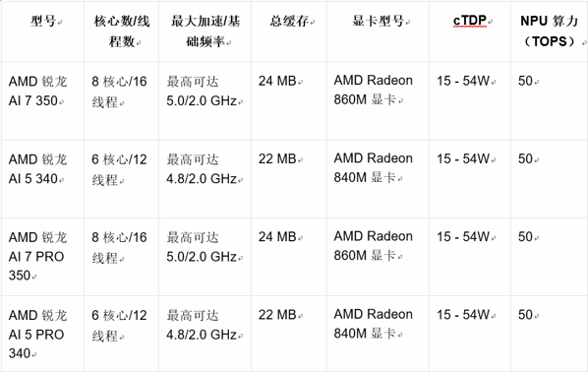Image resolution: width=588 pixels, height=372 pixels.
Task: Click the cTDP header with red underline
Action: 471,21
